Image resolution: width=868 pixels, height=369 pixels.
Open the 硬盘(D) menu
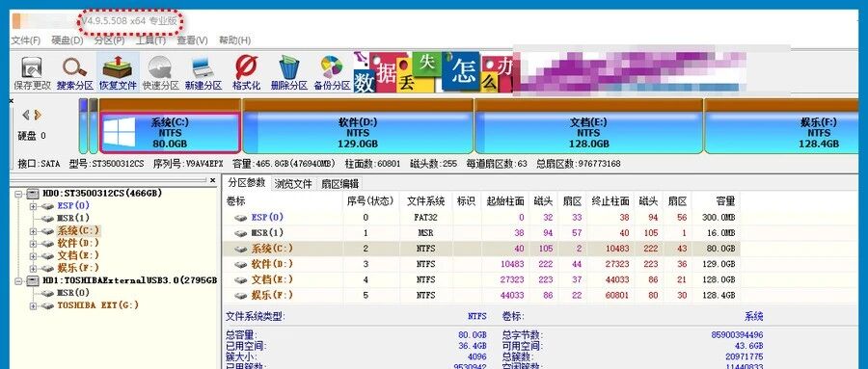(x=68, y=40)
